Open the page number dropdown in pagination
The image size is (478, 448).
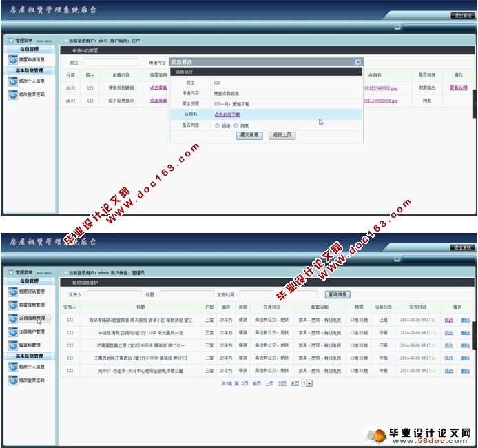(309, 383)
